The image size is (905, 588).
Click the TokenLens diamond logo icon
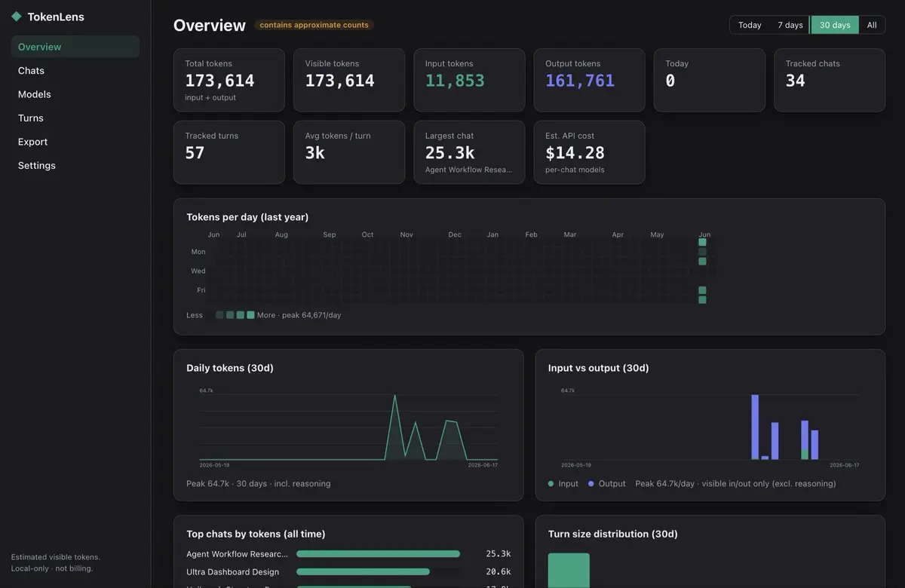(x=16, y=17)
